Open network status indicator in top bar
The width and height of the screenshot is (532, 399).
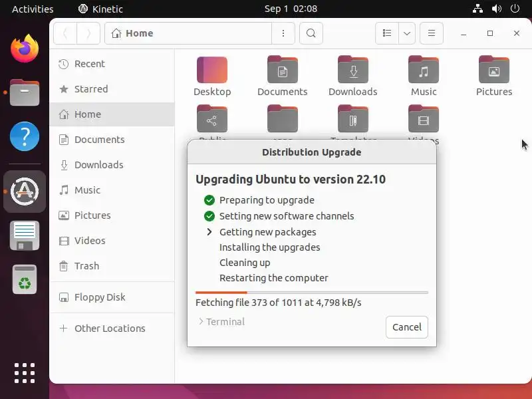click(x=477, y=9)
